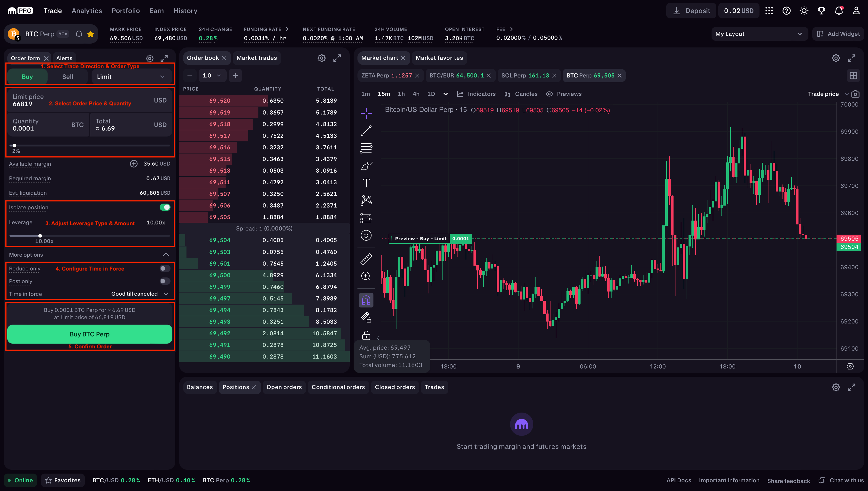Toggle the chart Previews eye option
The height and width of the screenshot is (491, 868).
tap(564, 94)
